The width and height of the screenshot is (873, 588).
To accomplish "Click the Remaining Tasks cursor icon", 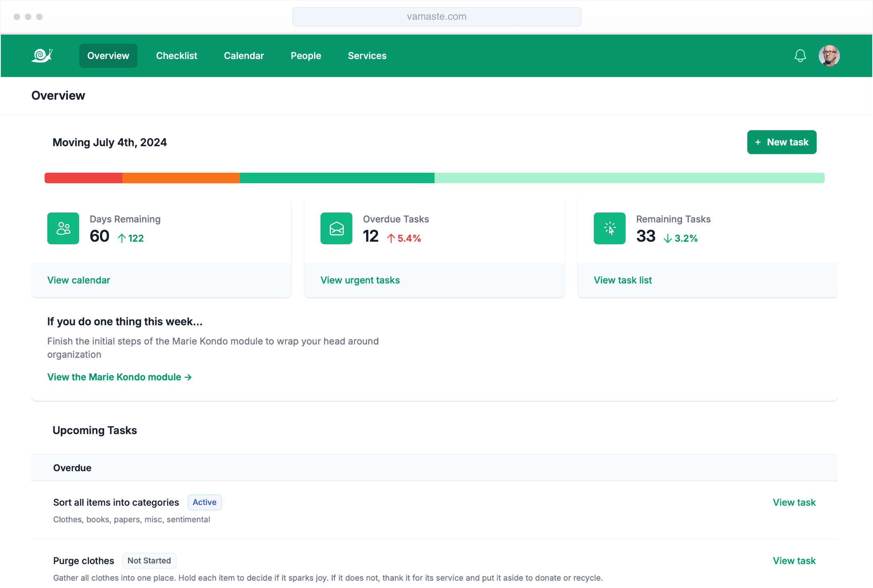I will pyautogui.click(x=609, y=228).
